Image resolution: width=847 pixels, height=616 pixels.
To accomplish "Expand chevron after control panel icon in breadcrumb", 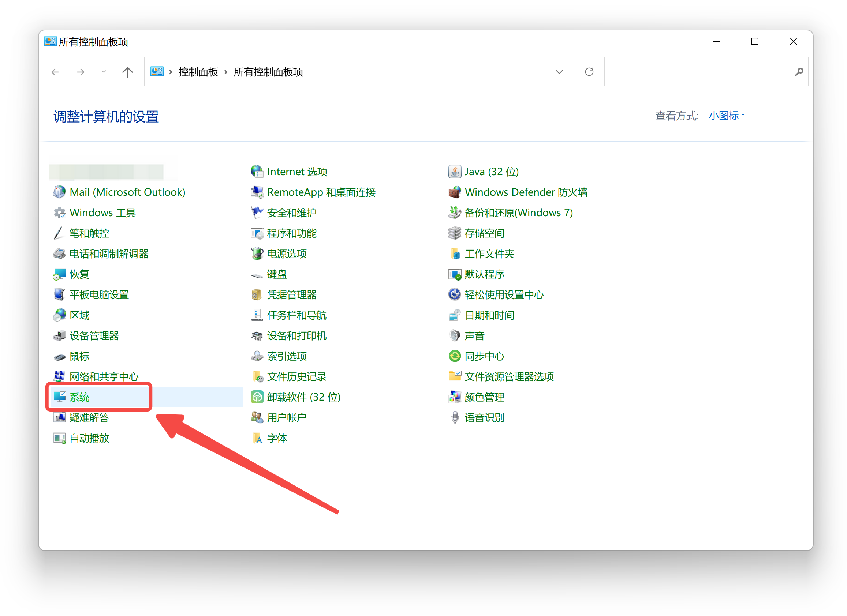I will point(171,72).
